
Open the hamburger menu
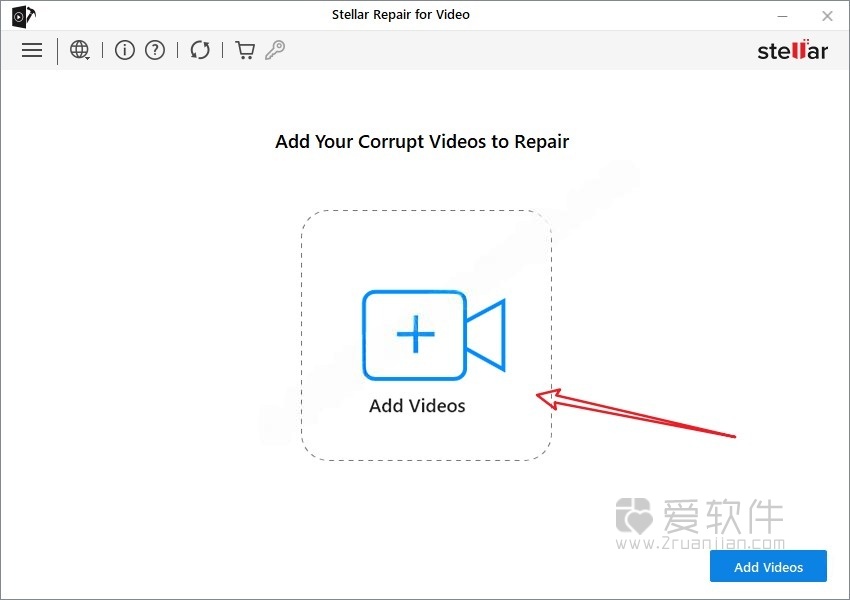pos(32,50)
